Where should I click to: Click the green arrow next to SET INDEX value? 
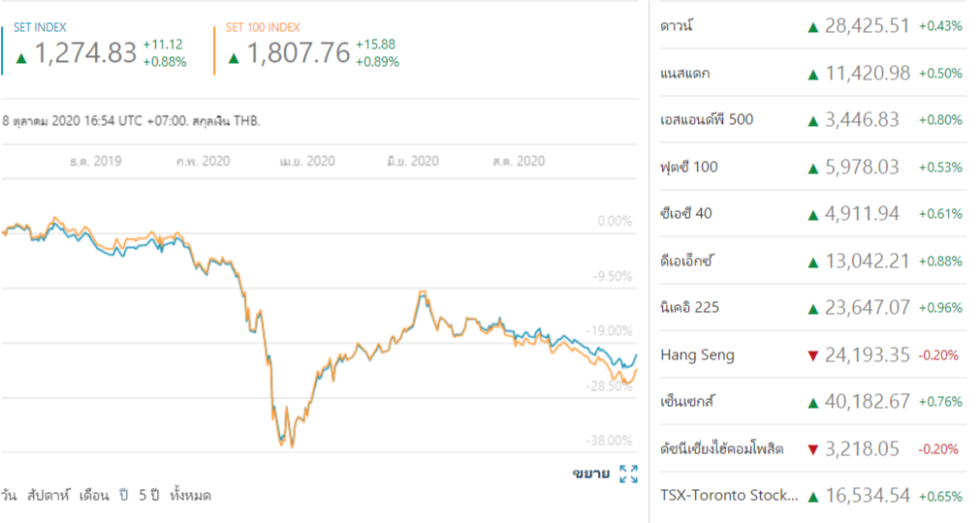[21, 58]
